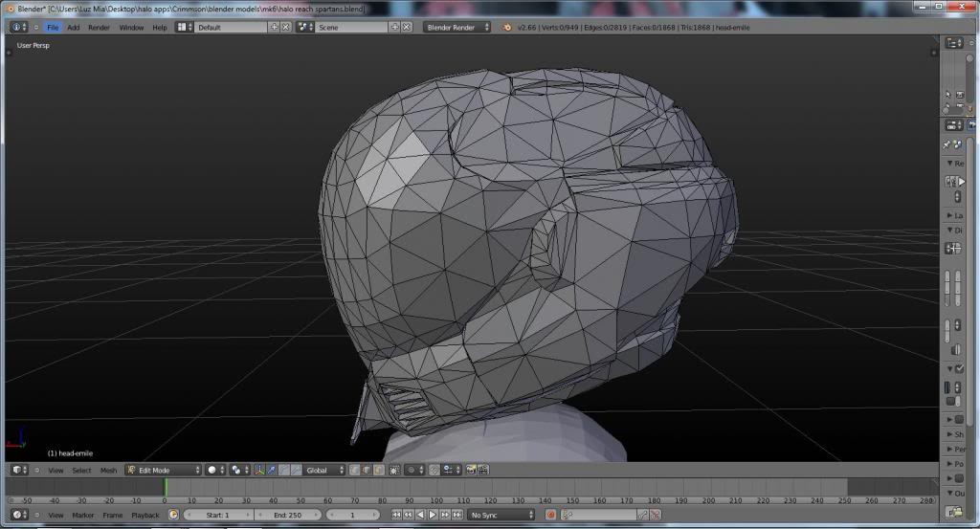Open the snap element dropdown

[452, 470]
